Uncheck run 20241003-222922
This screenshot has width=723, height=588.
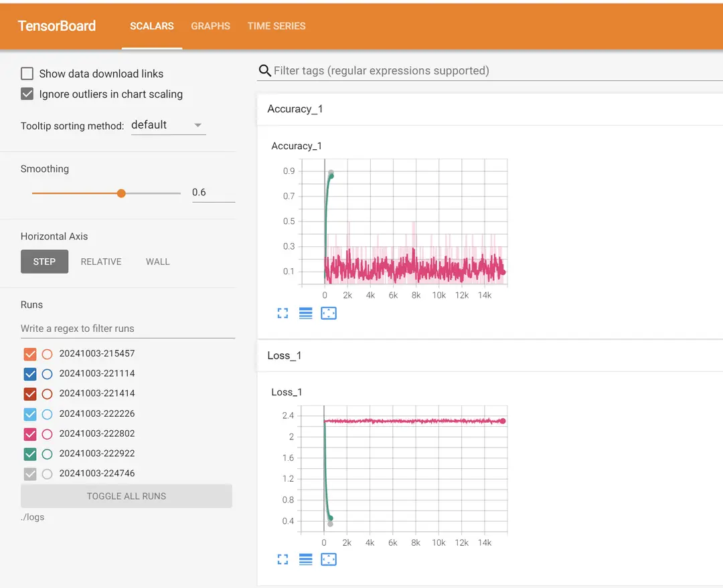pyautogui.click(x=30, y=454)
